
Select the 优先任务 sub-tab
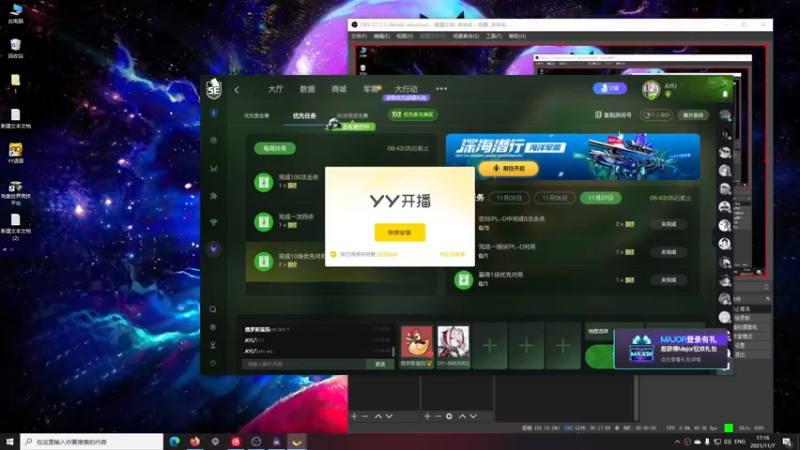click(305, 116)
